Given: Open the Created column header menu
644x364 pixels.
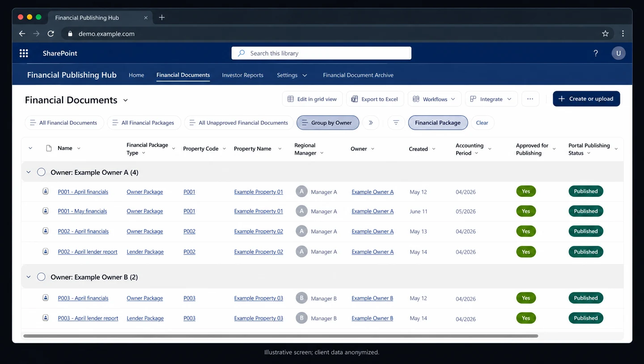Looking at the screenshot, I should coord(433,149).
